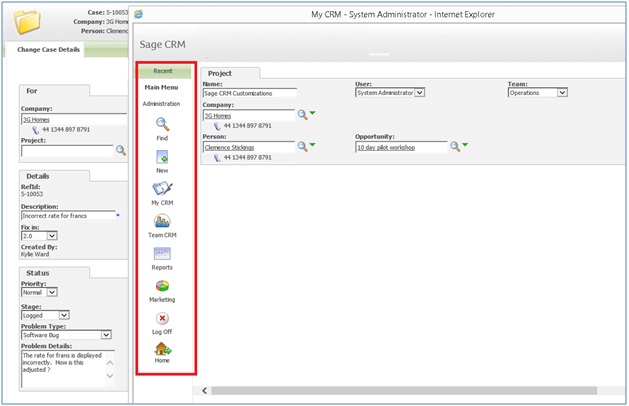
Task: Select the Details panel tab
Action: [x=38, y=176]
